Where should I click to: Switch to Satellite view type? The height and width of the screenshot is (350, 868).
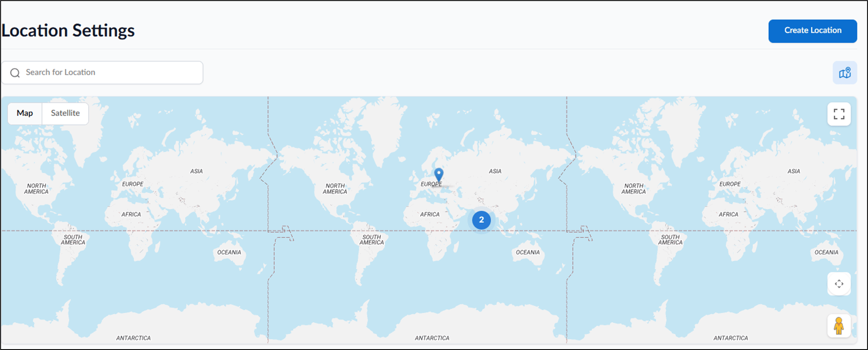(65, 113)
